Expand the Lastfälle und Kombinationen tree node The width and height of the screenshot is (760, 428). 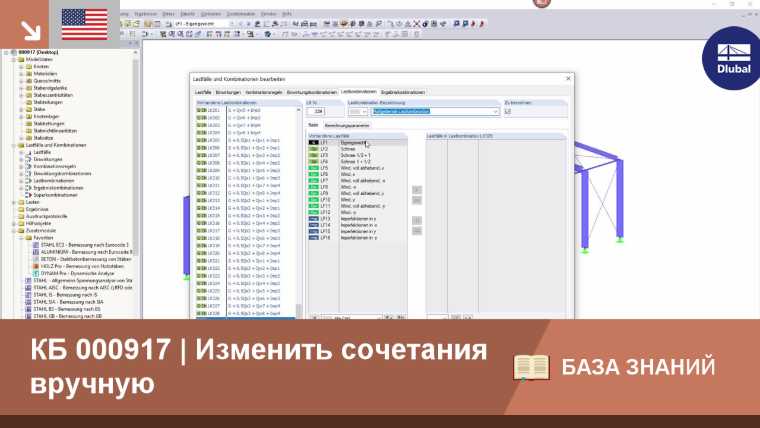tap(14, 145)
